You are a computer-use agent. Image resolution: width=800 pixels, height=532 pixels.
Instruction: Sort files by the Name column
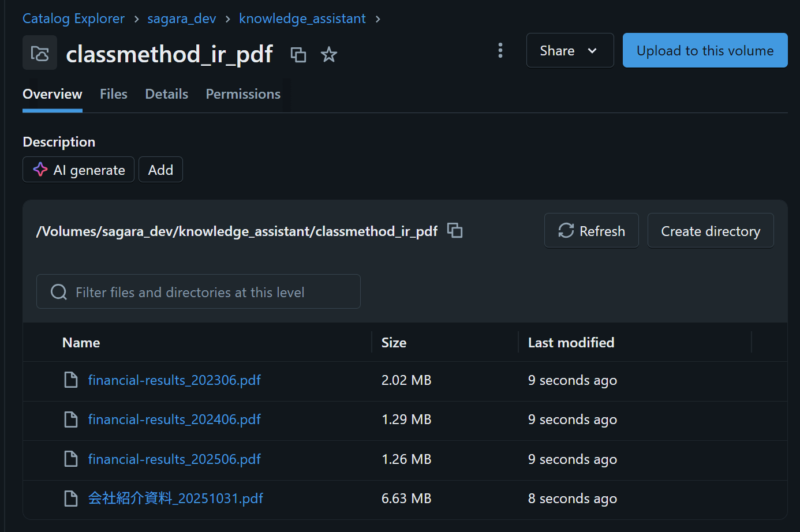pyautogui.click(x=81, y=343)
